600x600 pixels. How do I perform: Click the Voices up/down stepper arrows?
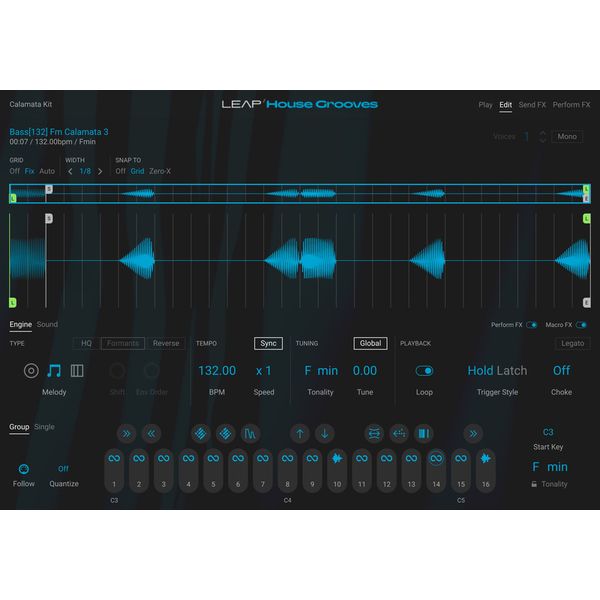click(543, 137)
